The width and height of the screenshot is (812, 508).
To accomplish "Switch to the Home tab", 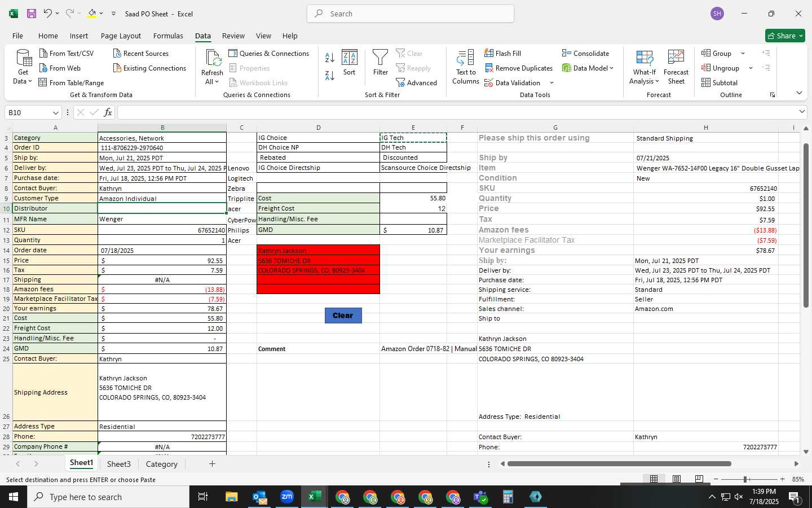I will pos(48,36).
